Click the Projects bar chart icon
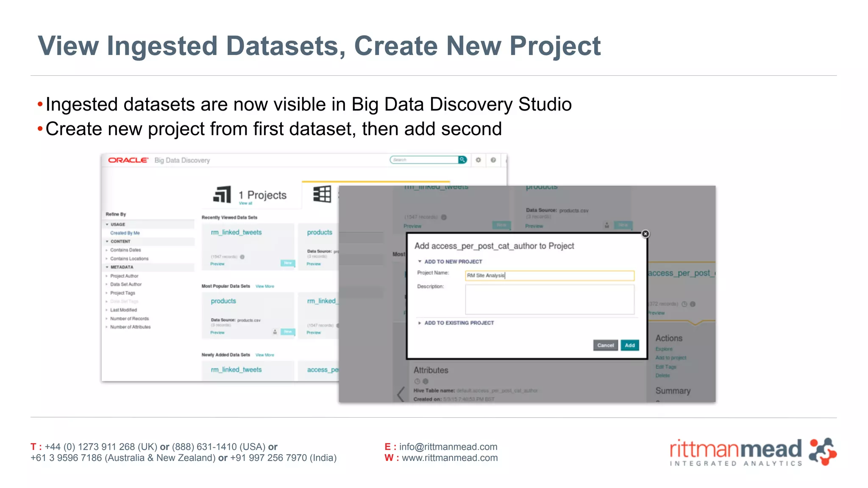 pos(222,194)
